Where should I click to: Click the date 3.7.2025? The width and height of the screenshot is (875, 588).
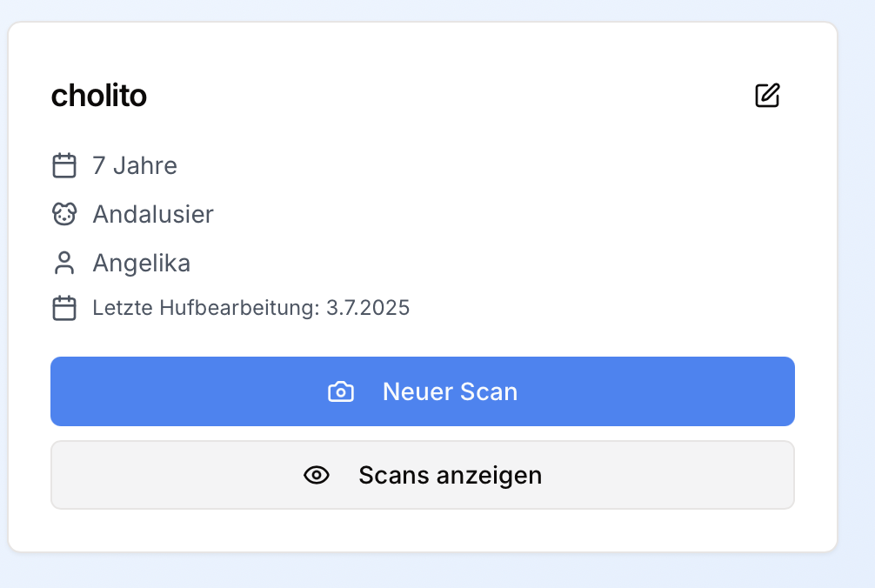coord(368,308)
